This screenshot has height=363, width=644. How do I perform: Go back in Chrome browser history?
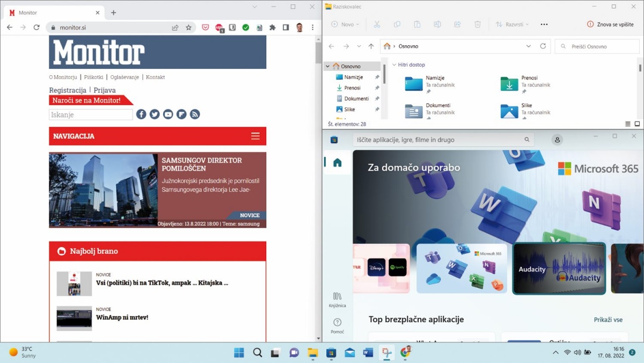point(10,27)
